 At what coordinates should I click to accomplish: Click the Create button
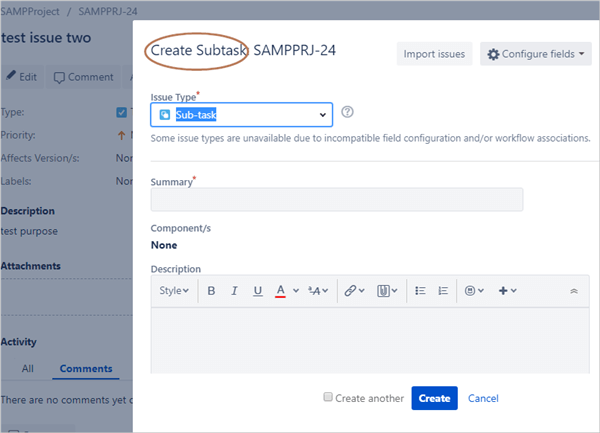point(434,398)
